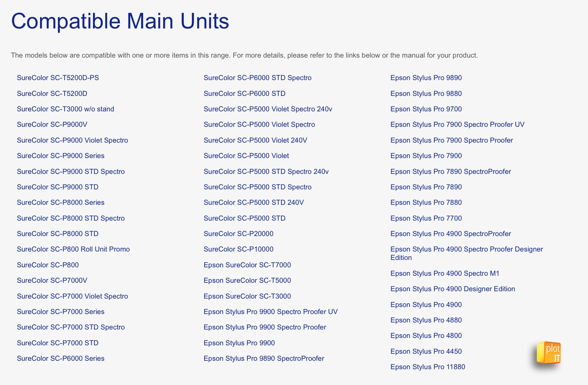588x385 pixels.
Task: Open SureColor SC-P6000 STD Spectro
Action: pos(258,78)
